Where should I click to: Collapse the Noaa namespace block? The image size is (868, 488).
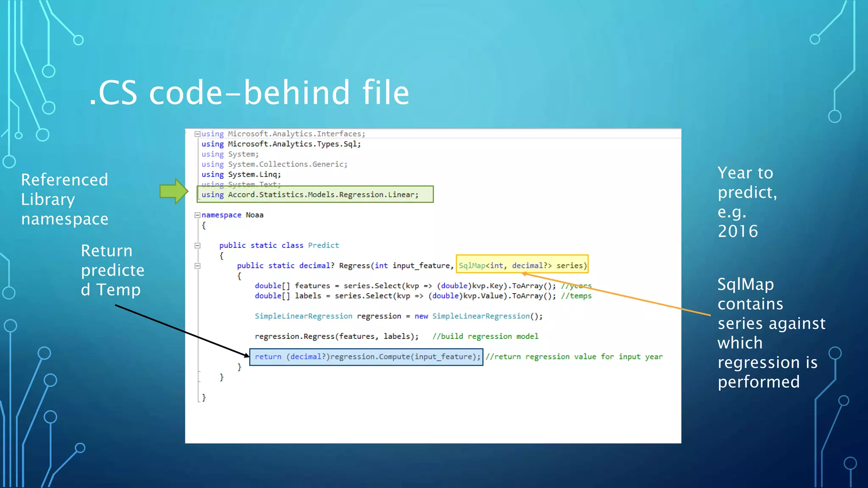[197, 215]
